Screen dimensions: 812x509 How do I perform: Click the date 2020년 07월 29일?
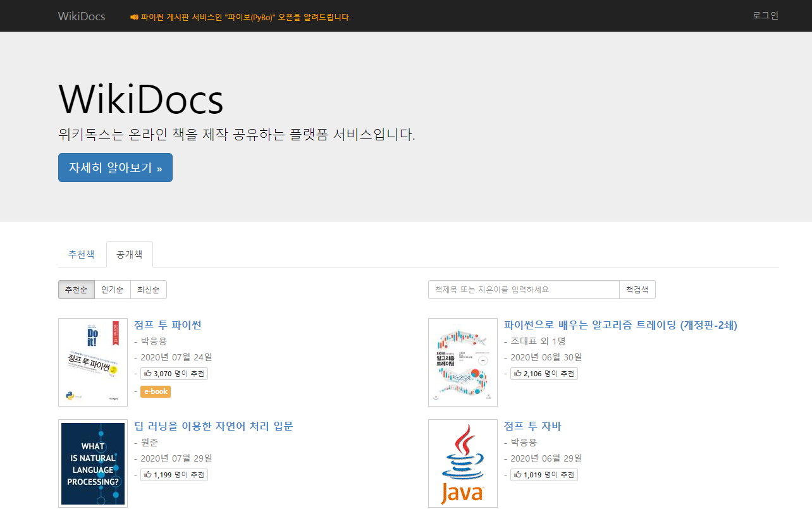(176, 458)
